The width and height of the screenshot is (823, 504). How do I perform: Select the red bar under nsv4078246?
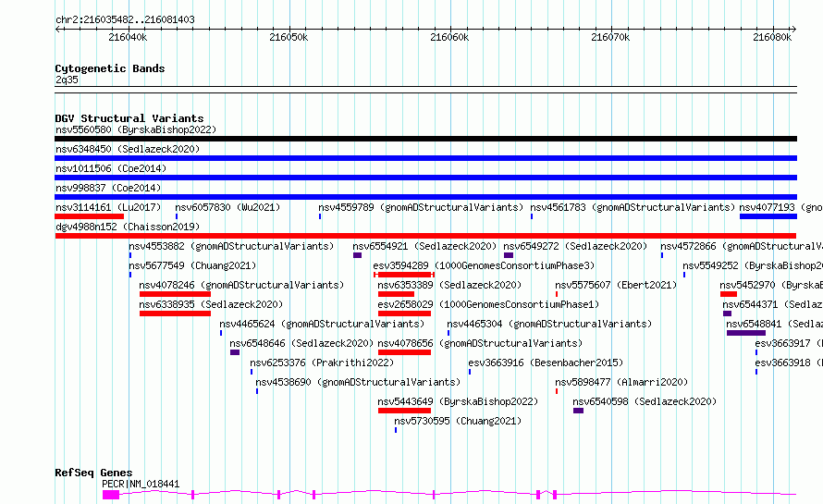[x=176, y=294]
